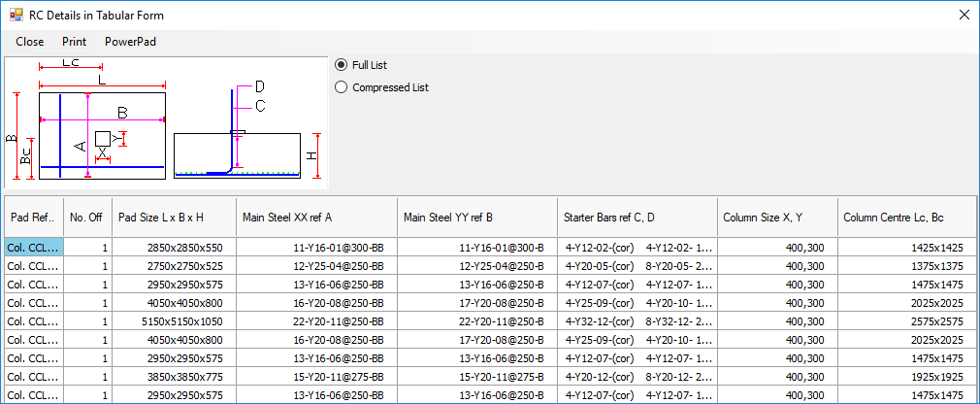Click the PowerPad menu item
The width and height of the screenshot is (980, 404).
click(x=130, y=42)
